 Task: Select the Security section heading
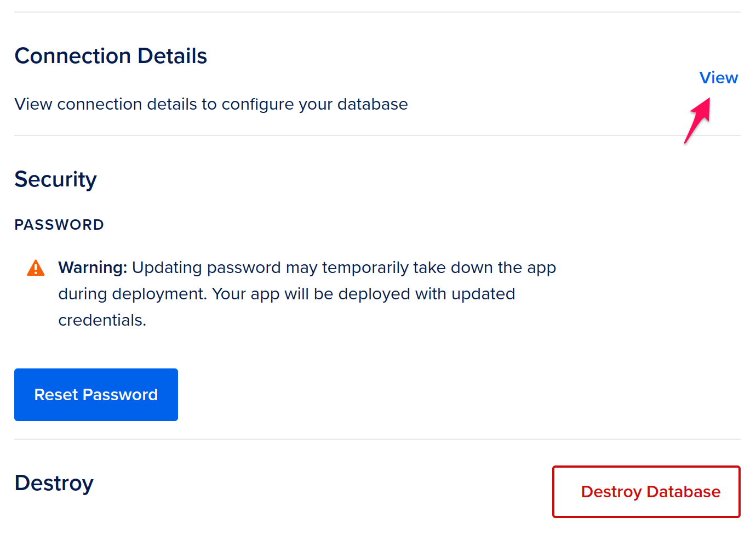55,180
